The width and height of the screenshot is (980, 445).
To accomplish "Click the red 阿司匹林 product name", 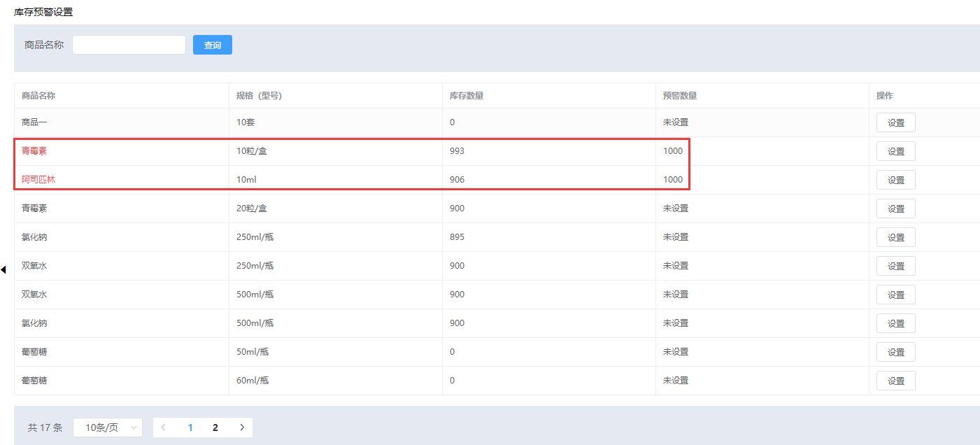I will (x=38, y=180).
